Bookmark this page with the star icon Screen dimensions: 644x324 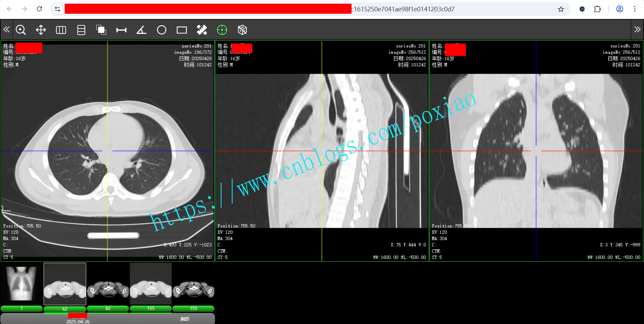pyautogui.click(x=561, y=9)
